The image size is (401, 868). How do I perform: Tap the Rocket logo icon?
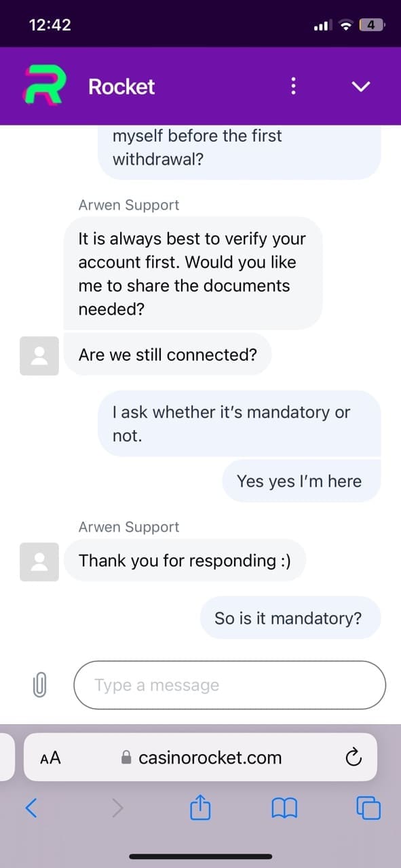pyautogui.click(x=44, y=86)
